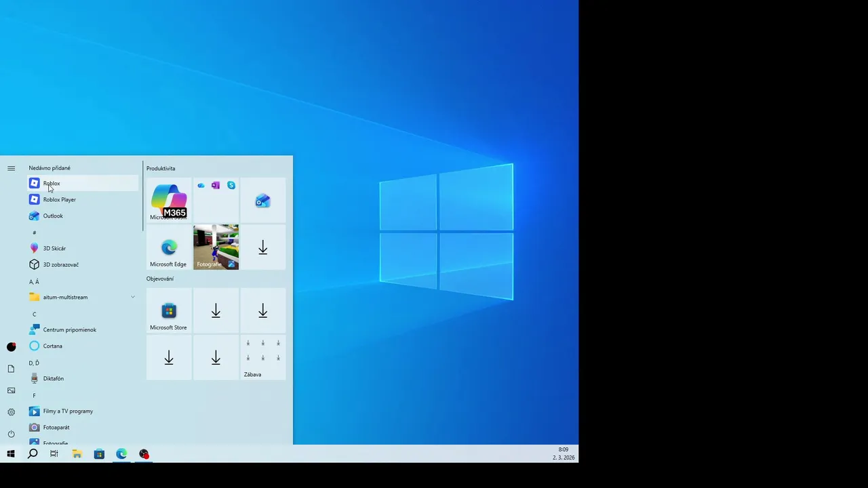
Task: Open Microsoft Store from taskbar
Action: [x=99, y=454]
